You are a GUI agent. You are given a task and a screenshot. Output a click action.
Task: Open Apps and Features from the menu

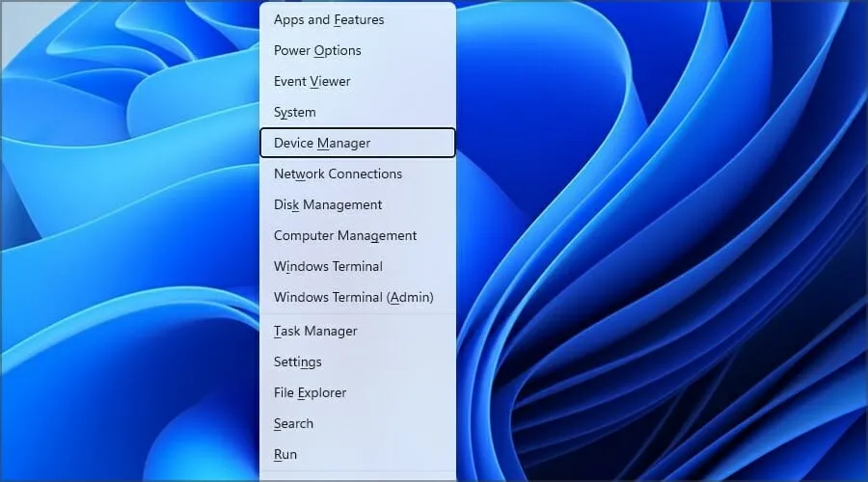coord(329,20)
